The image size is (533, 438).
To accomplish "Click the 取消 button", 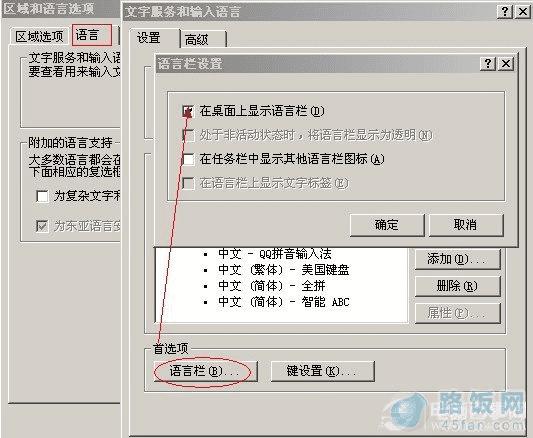I will pyautogui.click(x=466, y=225).
